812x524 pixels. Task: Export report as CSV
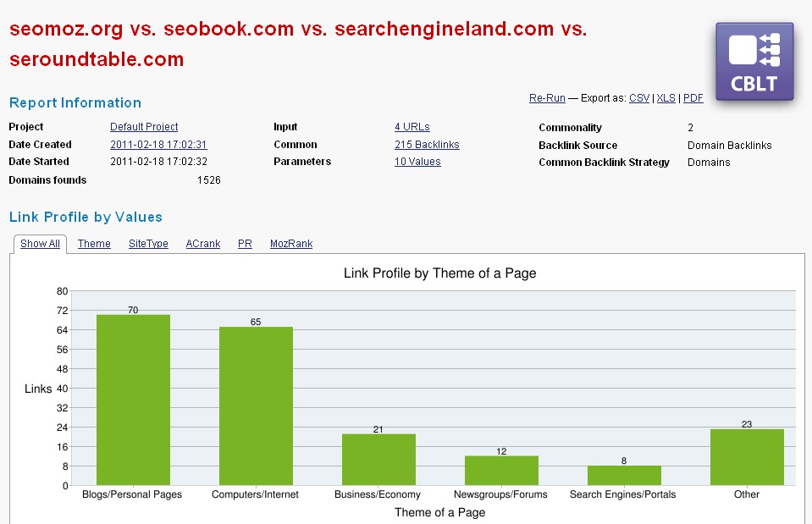coord(639,98)
